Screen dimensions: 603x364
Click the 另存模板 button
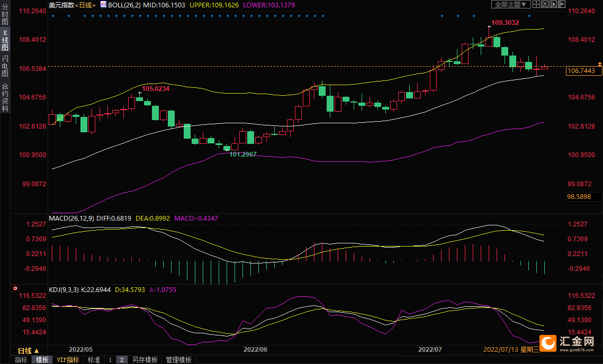145,360
